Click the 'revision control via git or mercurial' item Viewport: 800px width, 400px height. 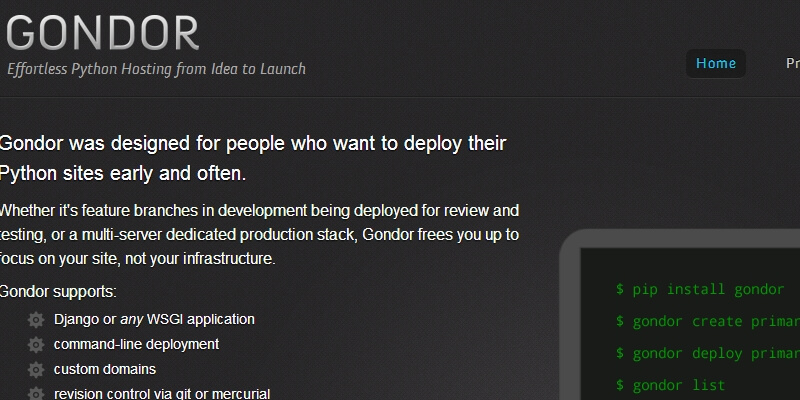(162, 393)
